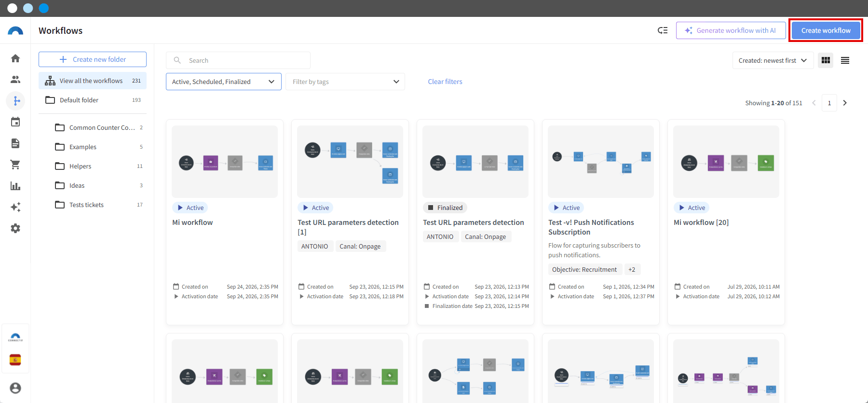Select the Workflows branch icon in sidebar
This screenshot has width=868, height=403.
(15, 101)
